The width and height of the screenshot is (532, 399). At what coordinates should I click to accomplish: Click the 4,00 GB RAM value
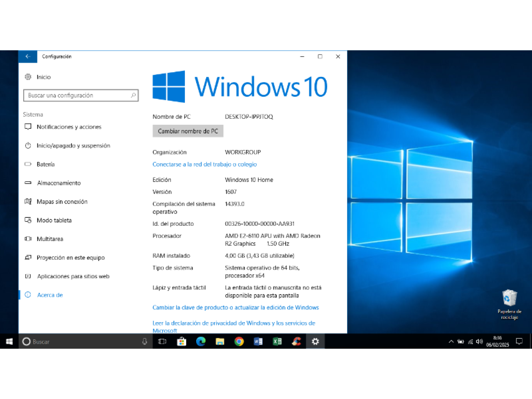tap(259, 256)
